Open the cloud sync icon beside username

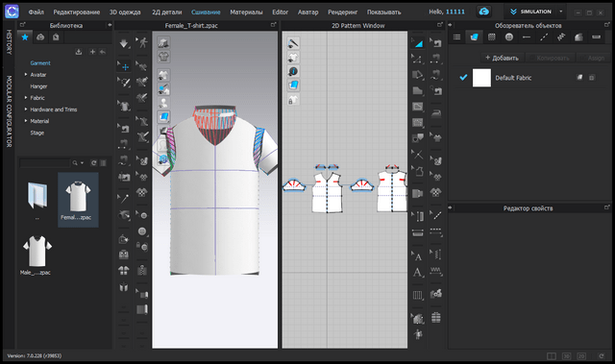(484, 12)
